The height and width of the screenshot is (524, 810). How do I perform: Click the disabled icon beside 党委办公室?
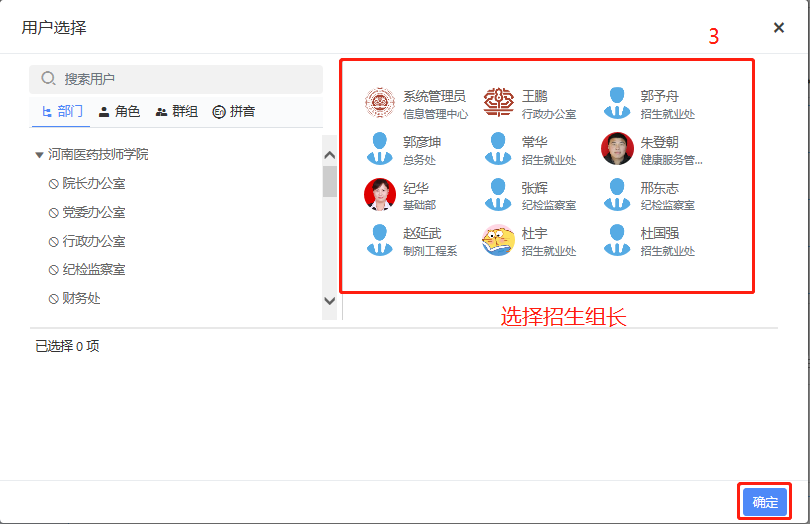click(x=53, y=213)
